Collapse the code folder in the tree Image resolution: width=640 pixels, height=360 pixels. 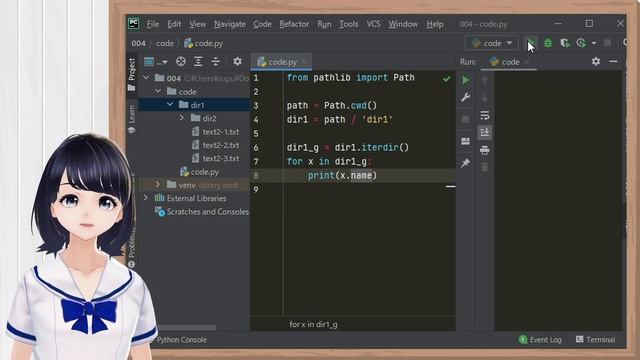pos(158,91)
